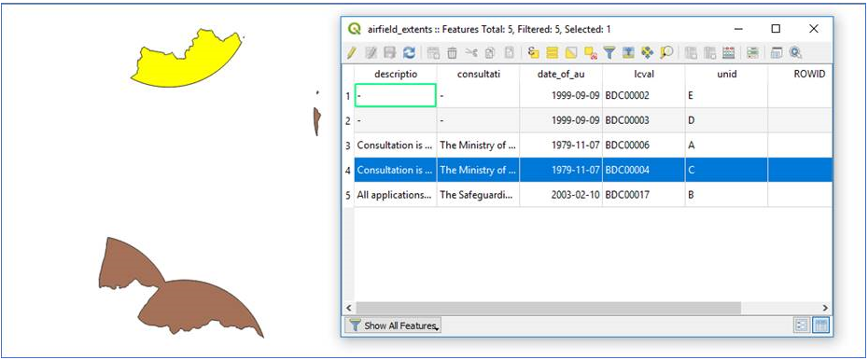The height and width of the screenshot is (360, 868).
Task: Open the field calculator
Action: click(729, 52)
